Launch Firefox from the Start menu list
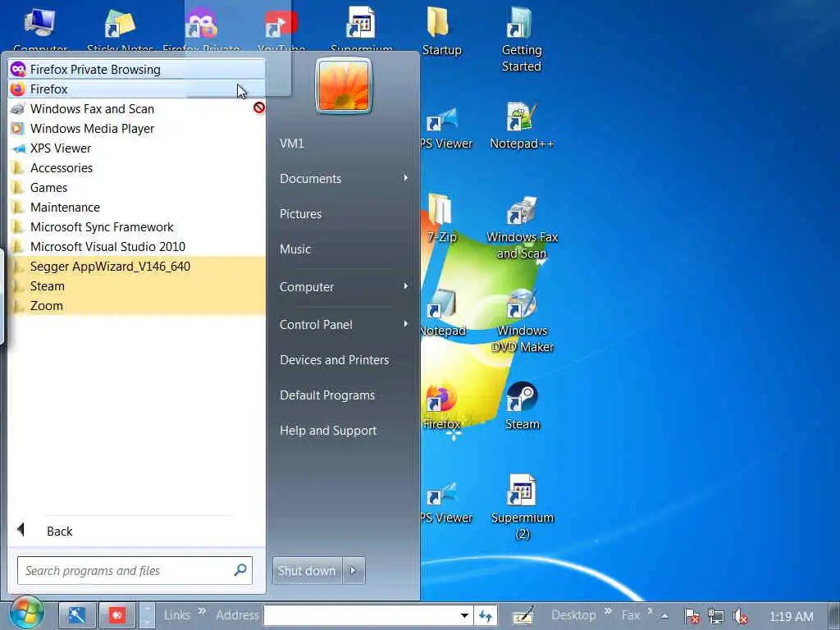This screenshot has height=630, width=840. pos(137,89)
